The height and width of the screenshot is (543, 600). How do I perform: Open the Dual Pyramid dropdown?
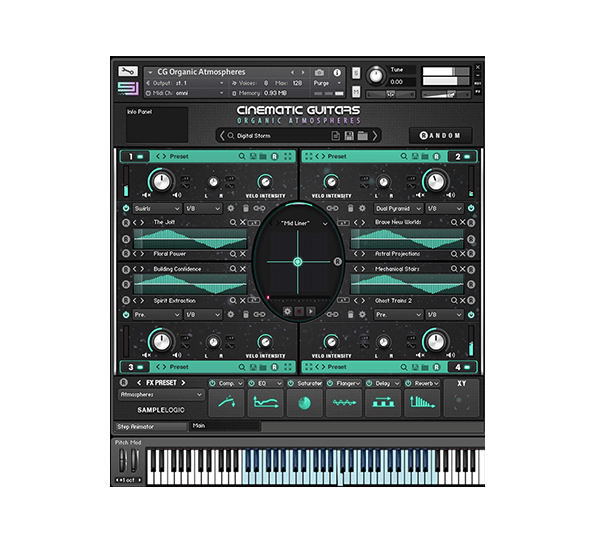coord(397,208)
